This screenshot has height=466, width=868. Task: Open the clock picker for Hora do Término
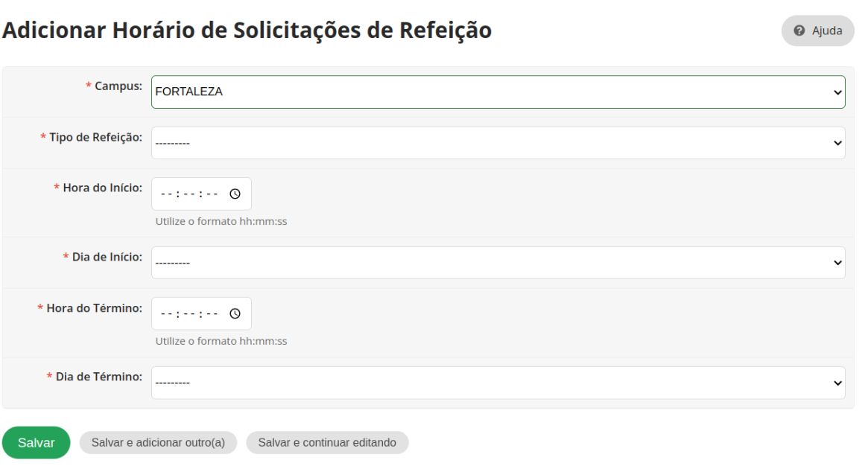tap(235, 314)
